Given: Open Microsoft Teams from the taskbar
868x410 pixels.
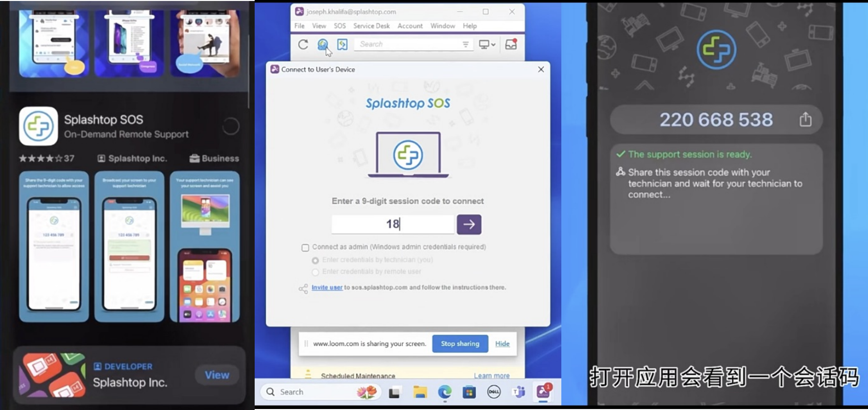Looking at the screenshot, I should coord(519,392).
